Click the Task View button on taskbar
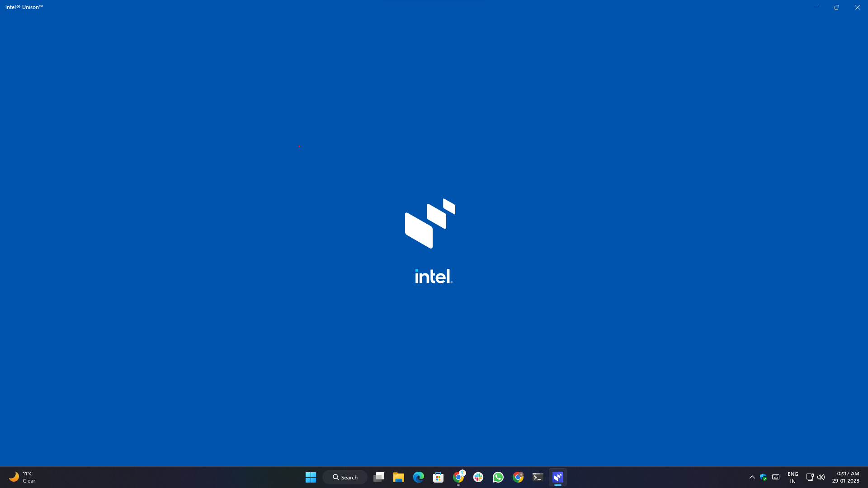The image size is (868, 488). pos(379,477)
